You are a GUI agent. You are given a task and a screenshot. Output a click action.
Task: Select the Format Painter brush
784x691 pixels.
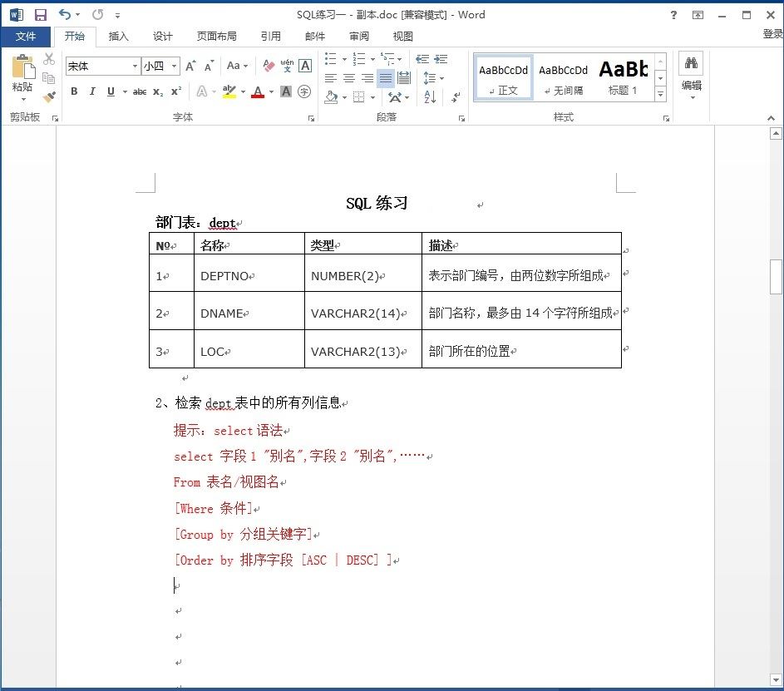[48, 96]
